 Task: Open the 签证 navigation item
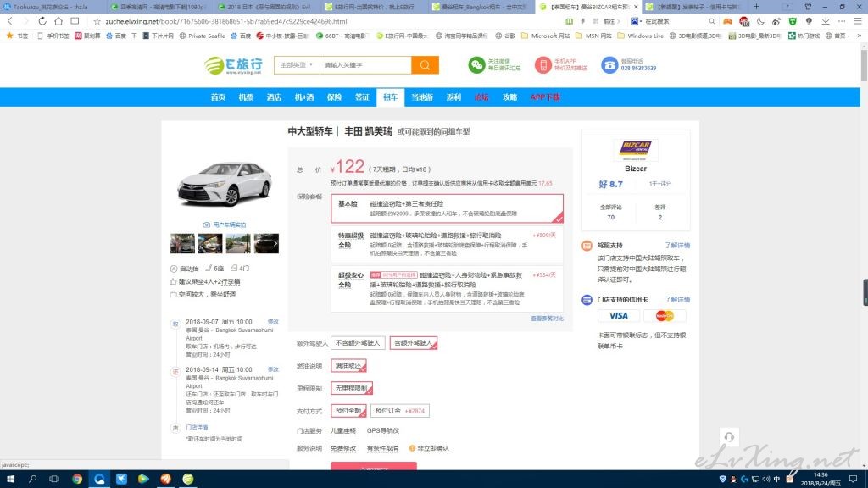[x=362, y=97]
